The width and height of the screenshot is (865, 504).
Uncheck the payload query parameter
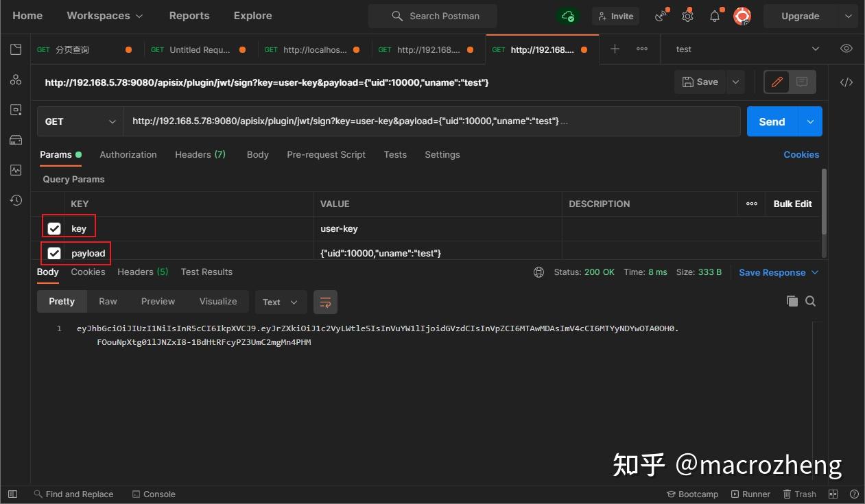click(54, 252)
